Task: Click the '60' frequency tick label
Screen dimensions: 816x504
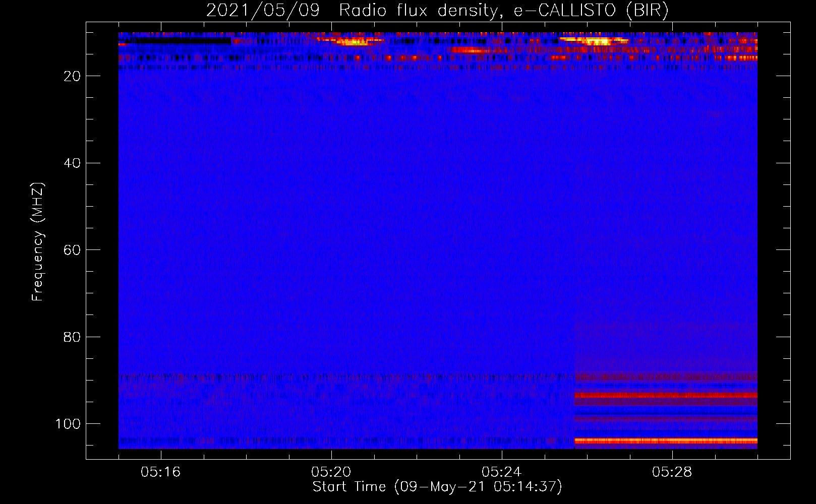Action: (72, 250)
